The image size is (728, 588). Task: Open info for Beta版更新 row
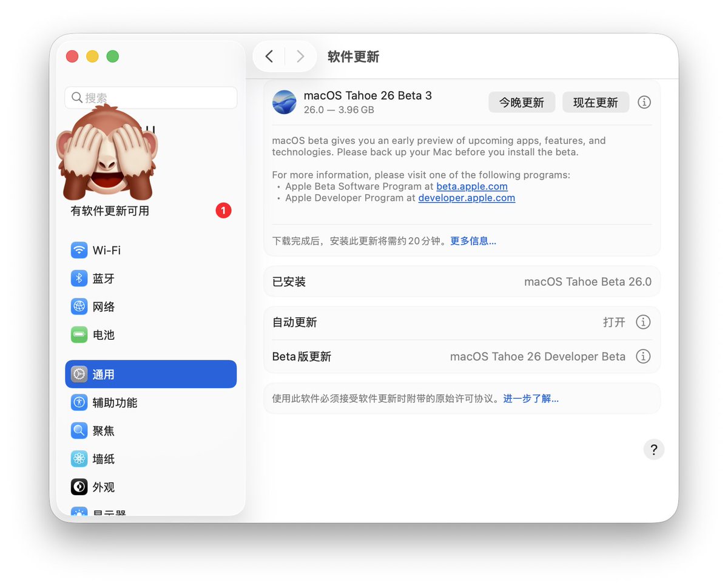tap(643, 356)
